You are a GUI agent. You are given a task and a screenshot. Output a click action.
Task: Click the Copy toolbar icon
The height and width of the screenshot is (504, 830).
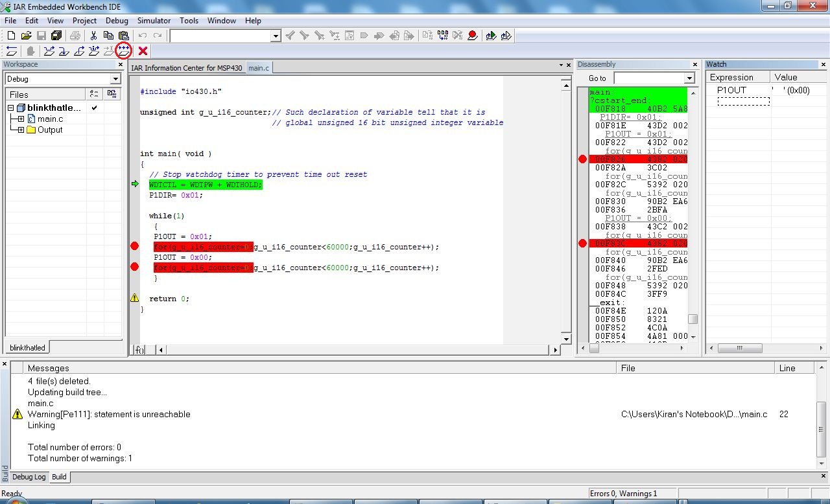(108, 36)
